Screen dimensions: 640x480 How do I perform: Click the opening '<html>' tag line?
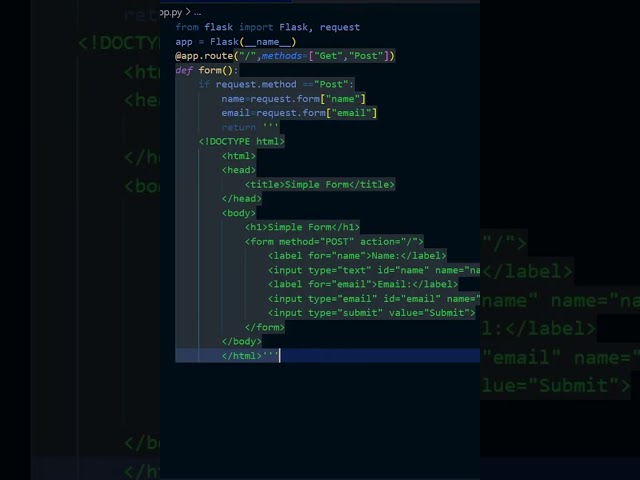[x=239, y=156]
